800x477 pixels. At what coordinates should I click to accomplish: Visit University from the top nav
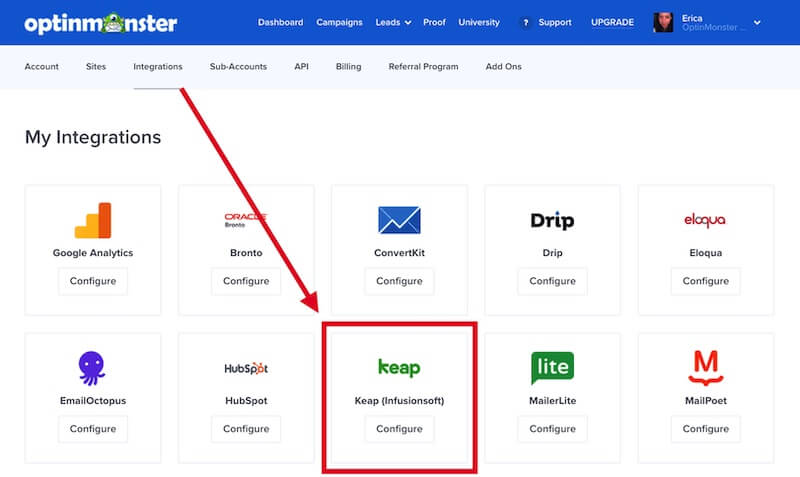[x=479, y=22]
